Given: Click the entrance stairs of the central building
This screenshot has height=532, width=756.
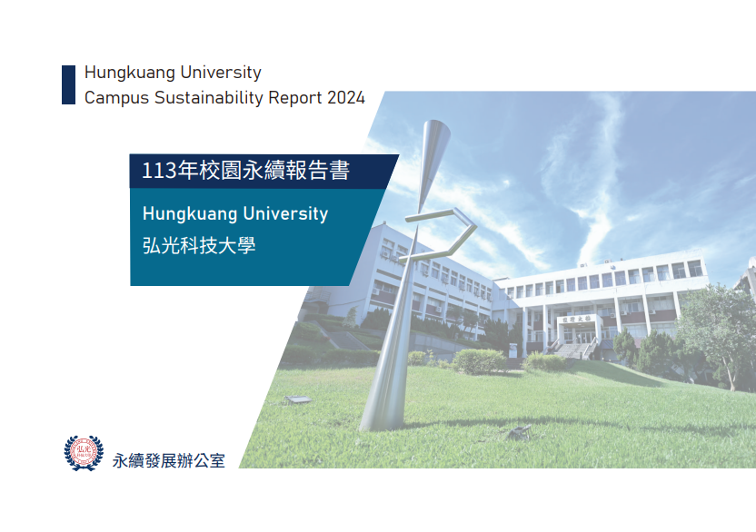Looking at the screenshot, I should [574, 349].
